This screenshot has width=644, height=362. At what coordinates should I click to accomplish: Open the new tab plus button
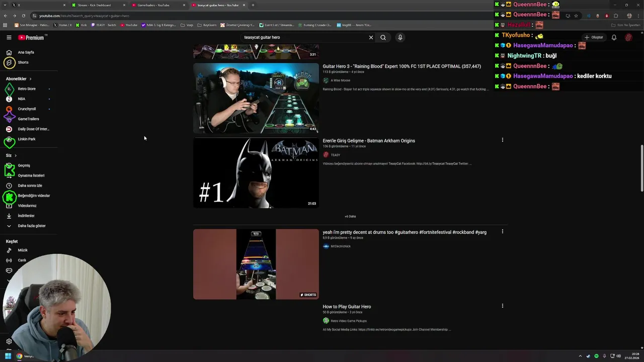point(253,5)
